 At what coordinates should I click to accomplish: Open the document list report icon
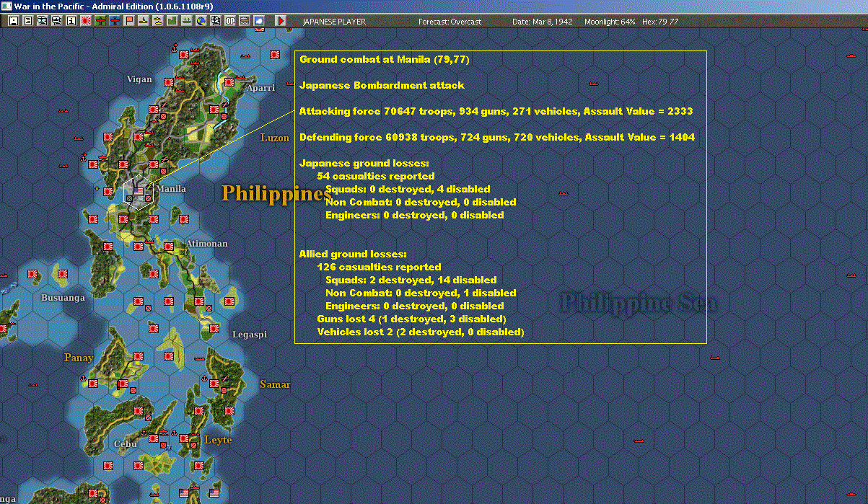[27, 21]
